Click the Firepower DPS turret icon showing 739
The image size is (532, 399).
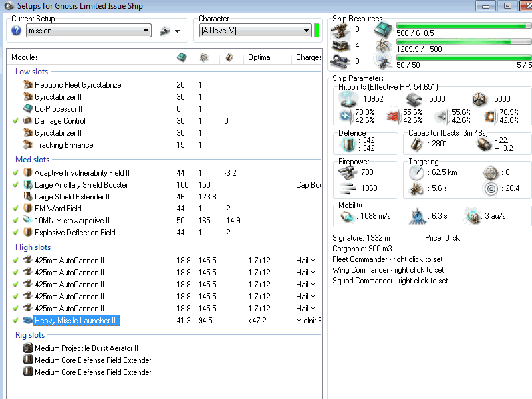(346, 173)
